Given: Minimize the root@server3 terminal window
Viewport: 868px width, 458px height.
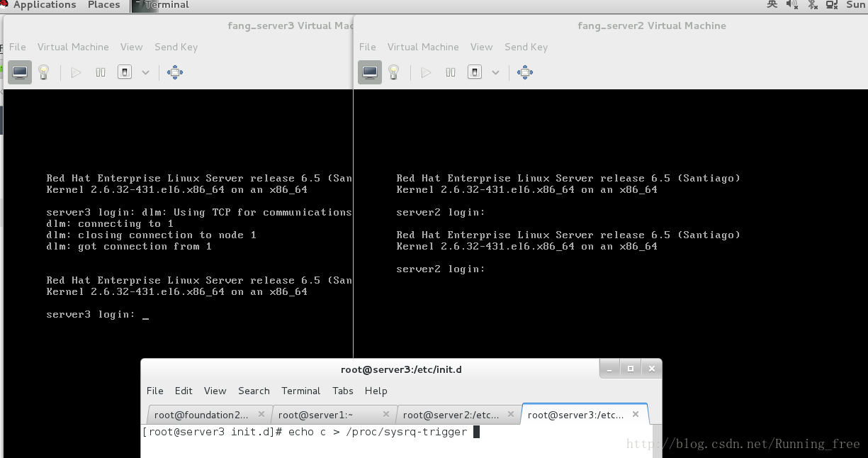Looking at the screenshot, I should [x=610, y=369].
